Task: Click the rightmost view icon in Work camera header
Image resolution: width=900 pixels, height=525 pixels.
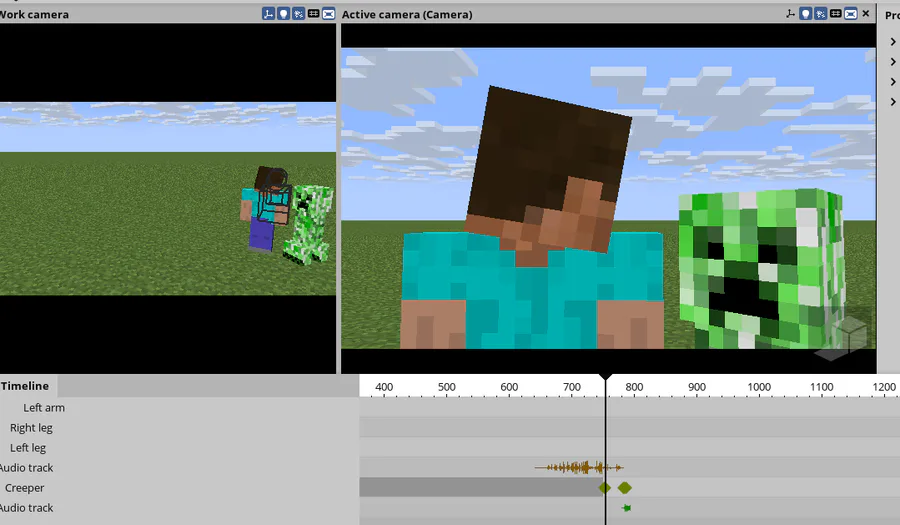Action: pos(328,14)
